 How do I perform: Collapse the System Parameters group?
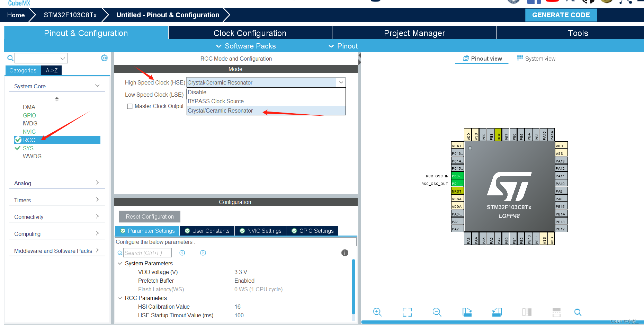(x=120, y=263)
